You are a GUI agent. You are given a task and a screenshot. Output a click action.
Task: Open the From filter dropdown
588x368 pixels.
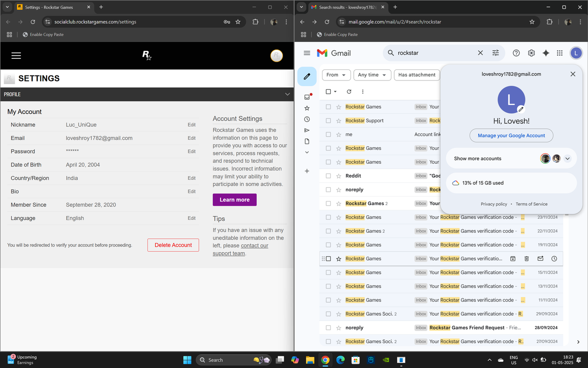point(336,75)
